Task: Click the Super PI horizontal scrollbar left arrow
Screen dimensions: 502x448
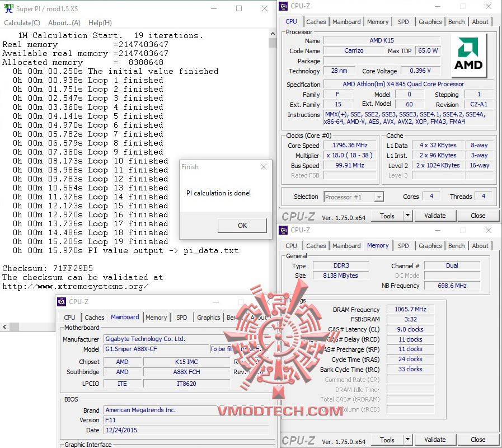Action: [4, 327]
